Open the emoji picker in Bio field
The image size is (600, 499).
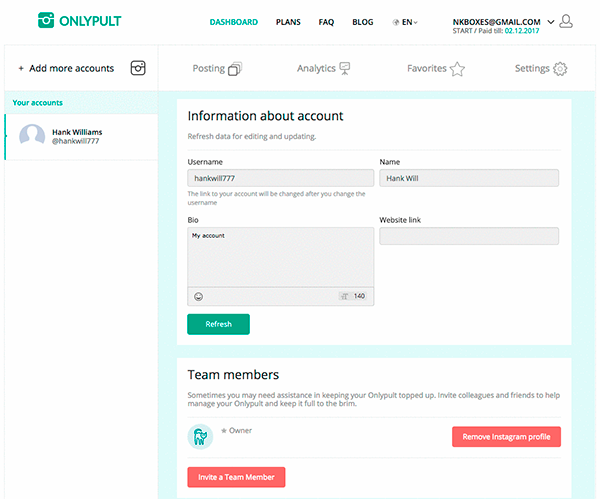click(x=199, y=296)
